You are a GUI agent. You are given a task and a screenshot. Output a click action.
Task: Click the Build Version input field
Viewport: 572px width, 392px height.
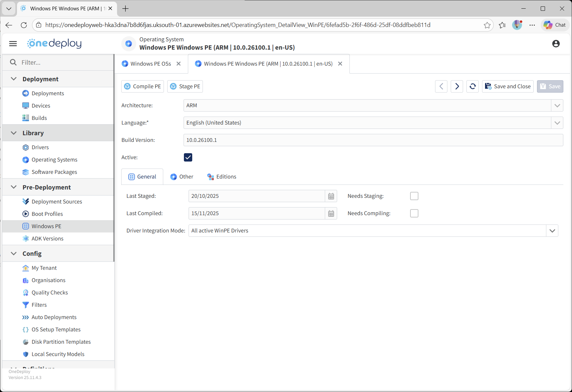(x=373, y=140)
